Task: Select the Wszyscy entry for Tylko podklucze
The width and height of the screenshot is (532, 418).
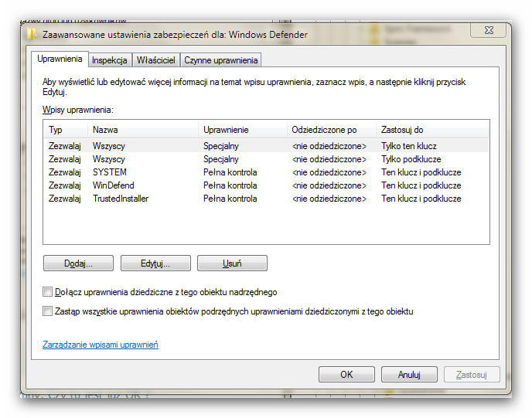Action: 266,159
